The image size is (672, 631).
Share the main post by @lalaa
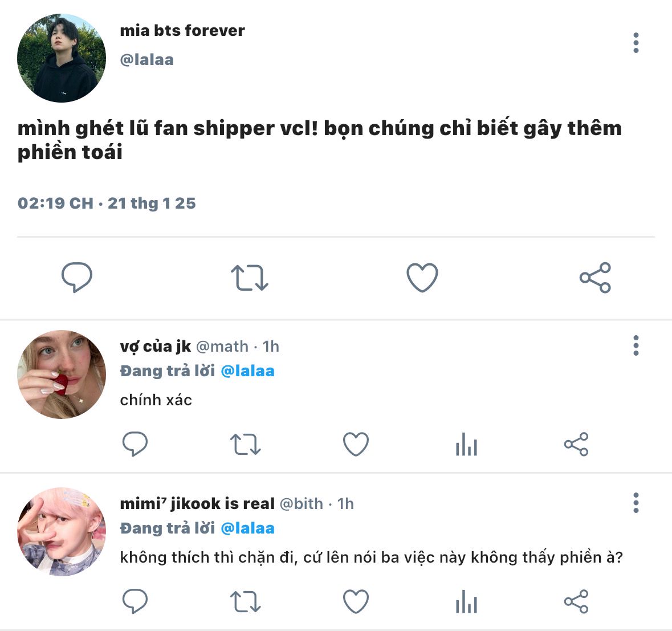[x=595, y=278]
